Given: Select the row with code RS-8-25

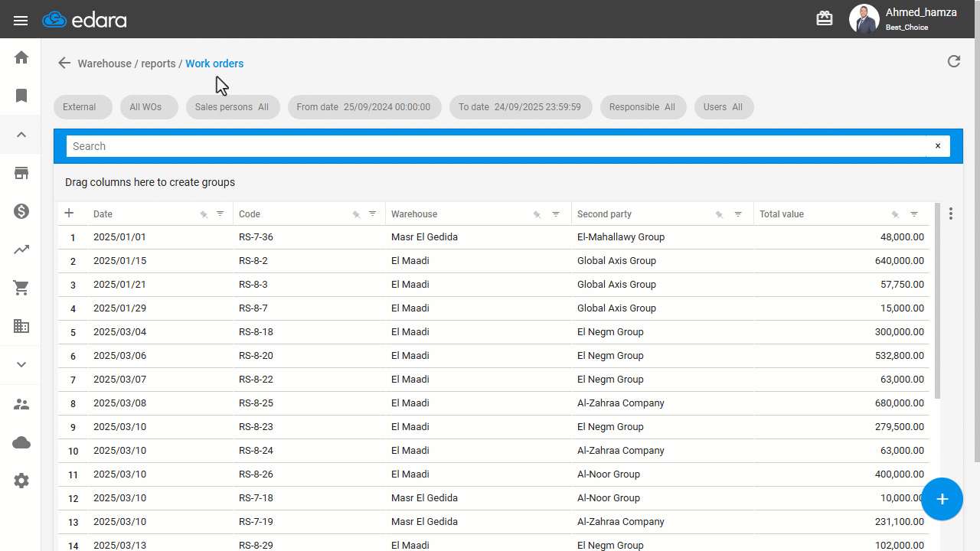Looking at the screenshot, I should (x=494, y=403).
